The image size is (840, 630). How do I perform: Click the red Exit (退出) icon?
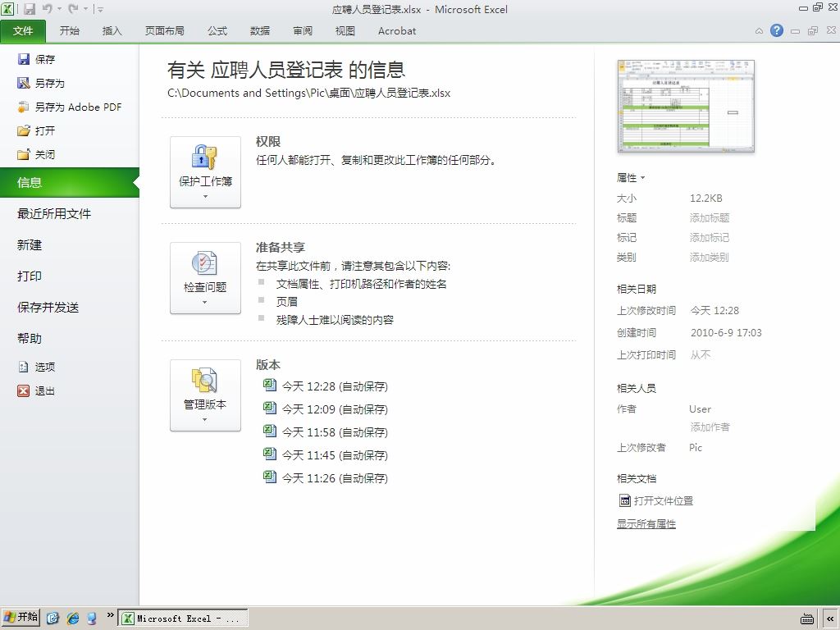click(24, 390)
